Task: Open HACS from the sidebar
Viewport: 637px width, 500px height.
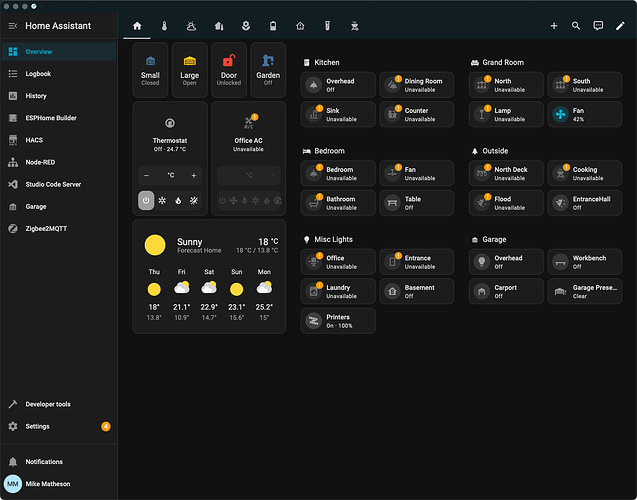Action: pyautogui.click(x=59, y=140)
